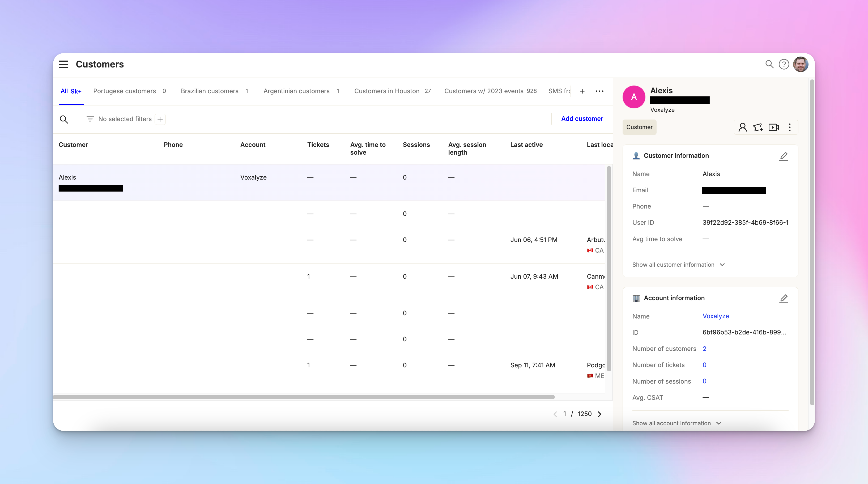Open the ellipsis menu at the end of the tab row

[x=599, y=91]
